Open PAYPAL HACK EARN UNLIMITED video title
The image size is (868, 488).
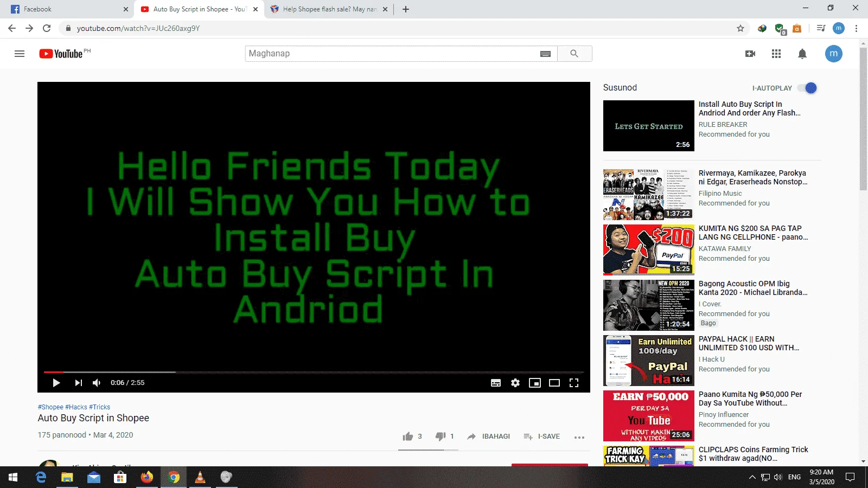(x=749, y=343)
